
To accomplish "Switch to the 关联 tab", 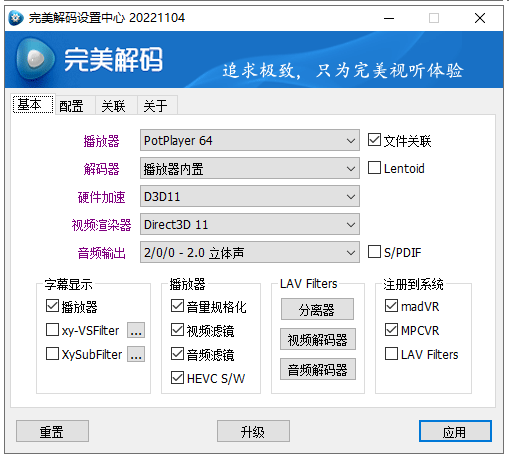I will tap(113, 106).
